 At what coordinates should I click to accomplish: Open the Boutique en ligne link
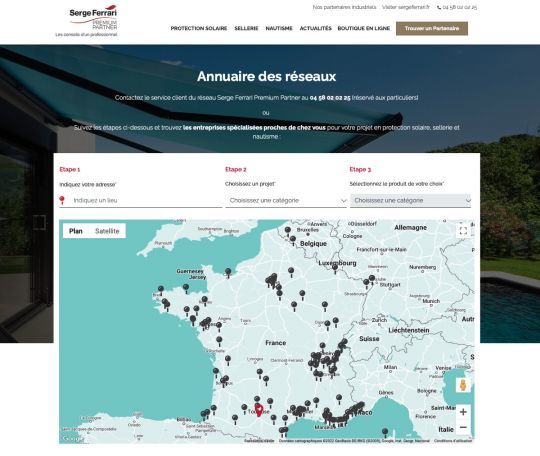click(x=364, y=29)
